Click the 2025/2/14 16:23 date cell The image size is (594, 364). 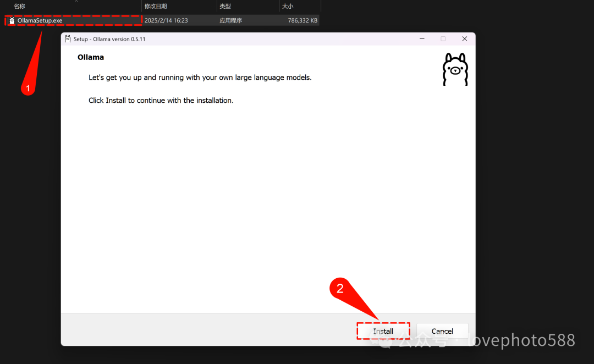click(166, 20)
